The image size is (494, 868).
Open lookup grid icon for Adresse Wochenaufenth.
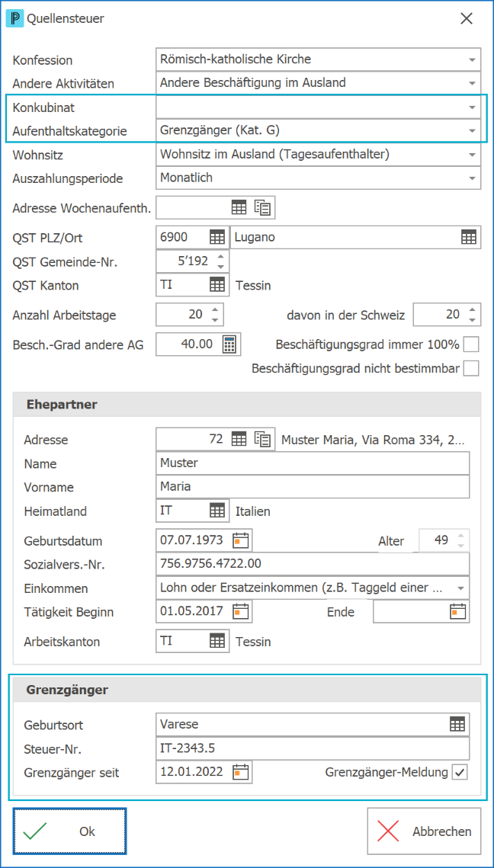tap(239, 207)
